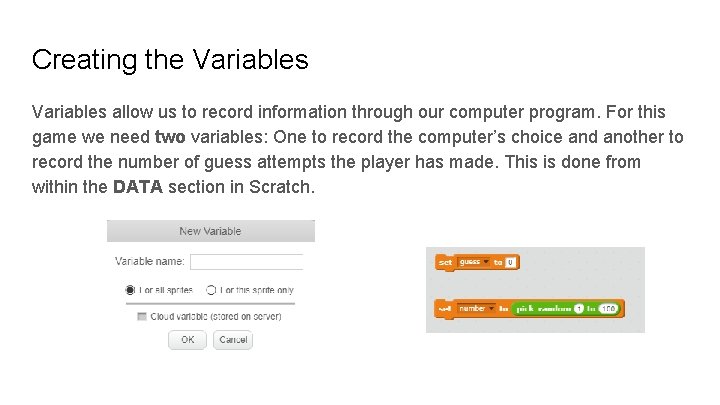This screenshot has width=720, height=405.
Task: Click the 1 field in pick random
Action: (578, 309)
